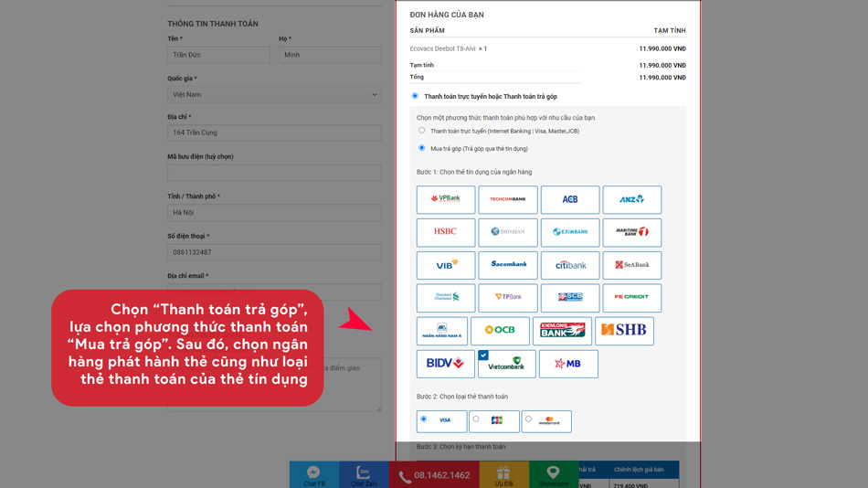Pick the MB bank logo
868x488 pixels.
[x=568, y=364]
